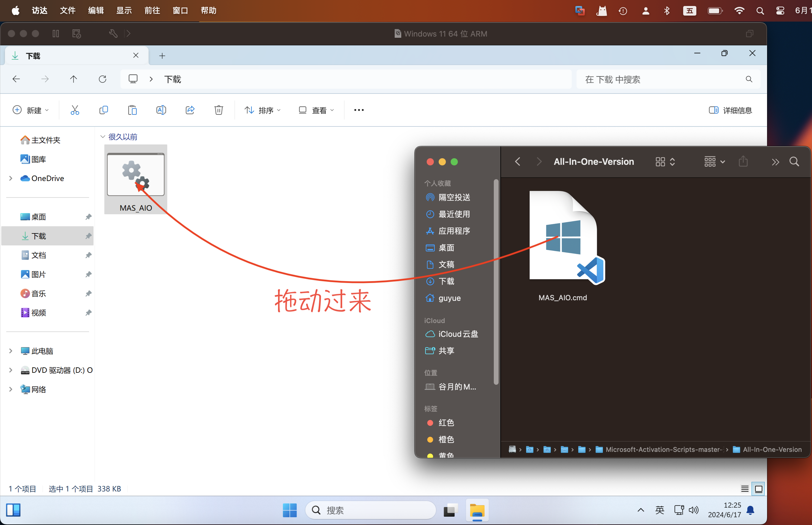Toggle pin on 图片 quick access item
The image size is (812, 525).
[88, 274]
